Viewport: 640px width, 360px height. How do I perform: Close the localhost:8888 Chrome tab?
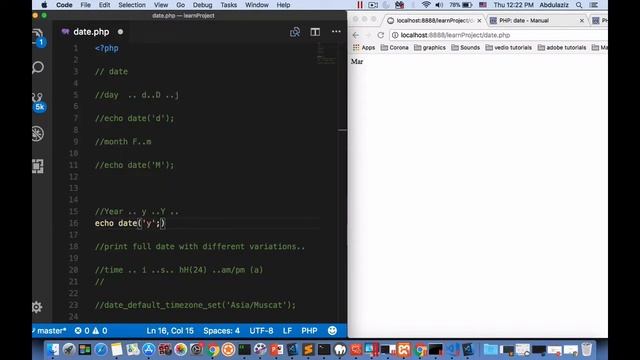click(x=479, y=20)
